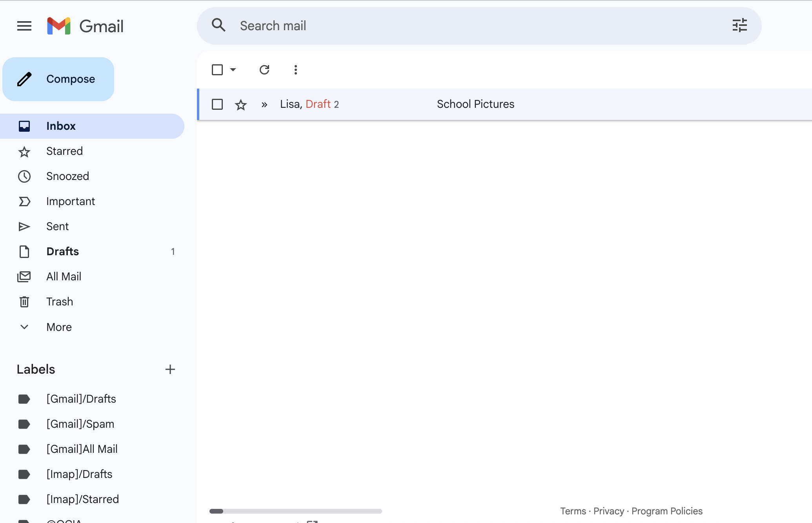Screen dimensions: 812x523
Task: Open search filter options icon
Action: tap(739, 26)
